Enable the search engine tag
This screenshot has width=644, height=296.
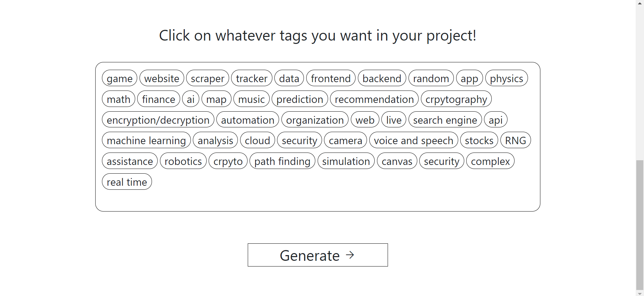tap(445, 120)
